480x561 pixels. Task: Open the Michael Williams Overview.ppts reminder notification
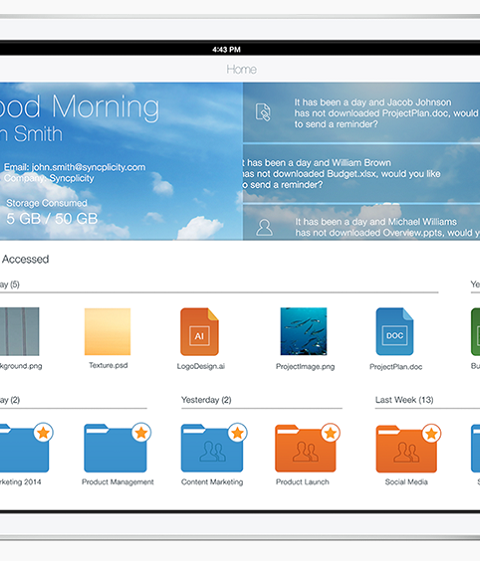[x=362, y=223]
